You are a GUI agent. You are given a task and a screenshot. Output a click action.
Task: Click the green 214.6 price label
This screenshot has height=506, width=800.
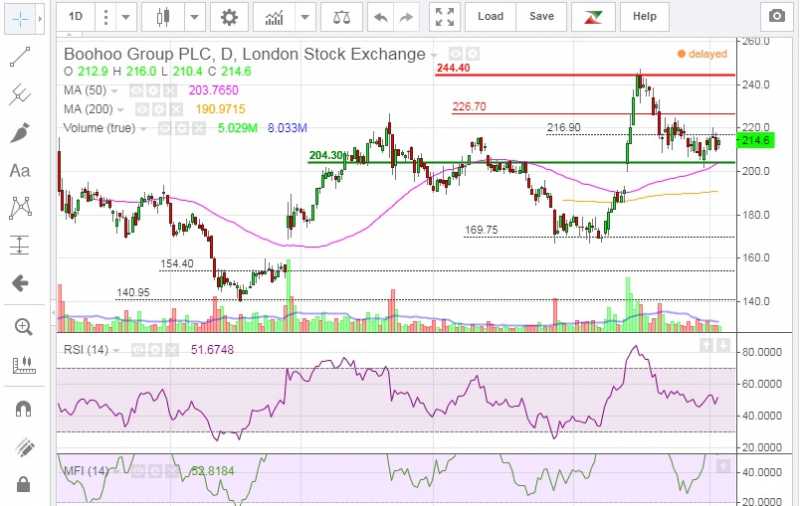(760, 141)
